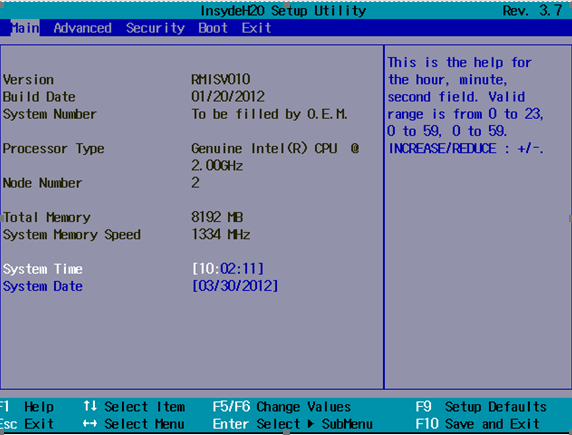572x435 pixels.
Task: Click the System Time label
Action: 43,269
